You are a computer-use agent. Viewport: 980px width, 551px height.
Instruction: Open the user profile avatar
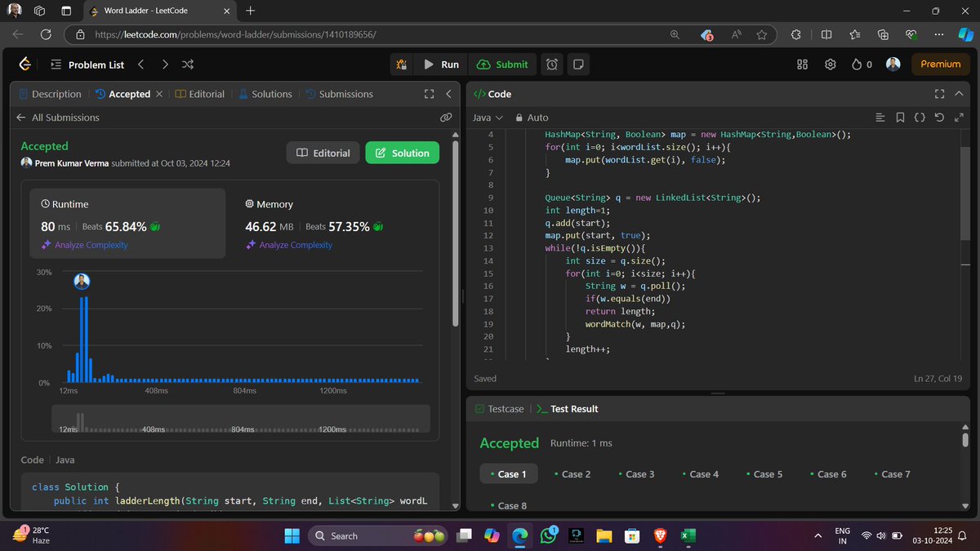pyautogui.click(x=893, y=64)
